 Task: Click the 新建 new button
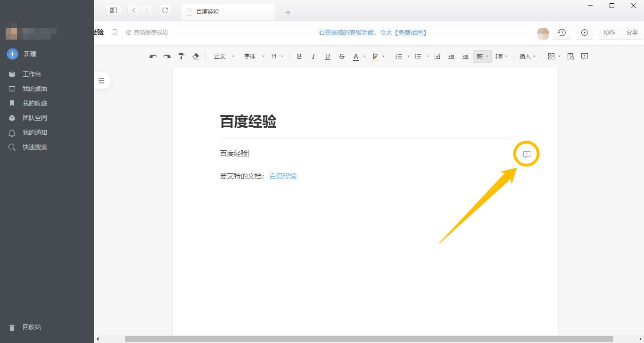(22, 54)
